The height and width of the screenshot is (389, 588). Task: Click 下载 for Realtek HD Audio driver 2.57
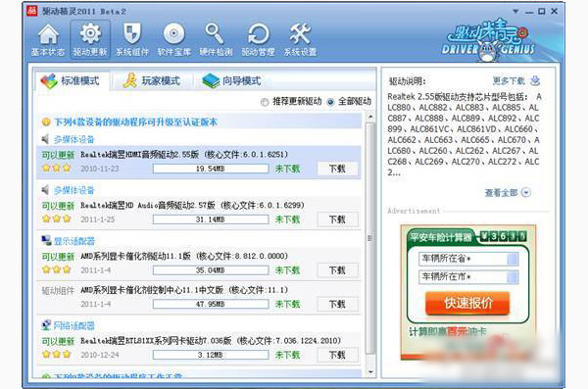pyautogui.click(x=337, y=219)
